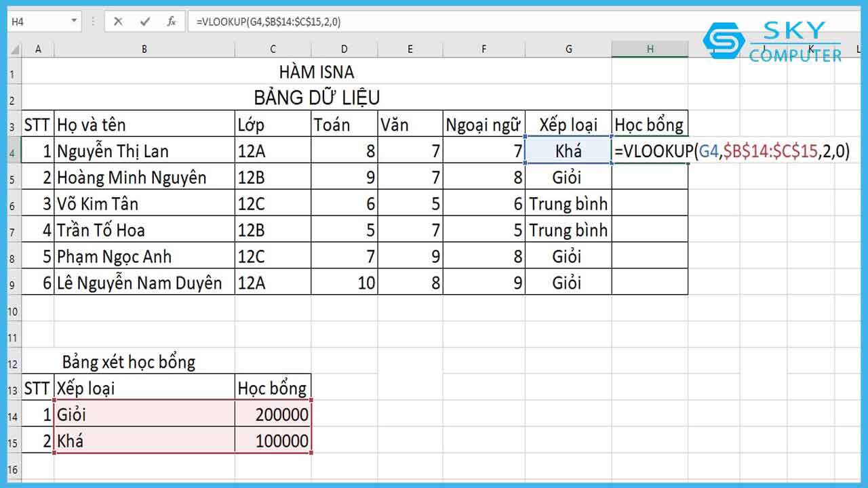Select the 200000 scholarship value
This screenshot has height=488, width=868.
[273, 415]
